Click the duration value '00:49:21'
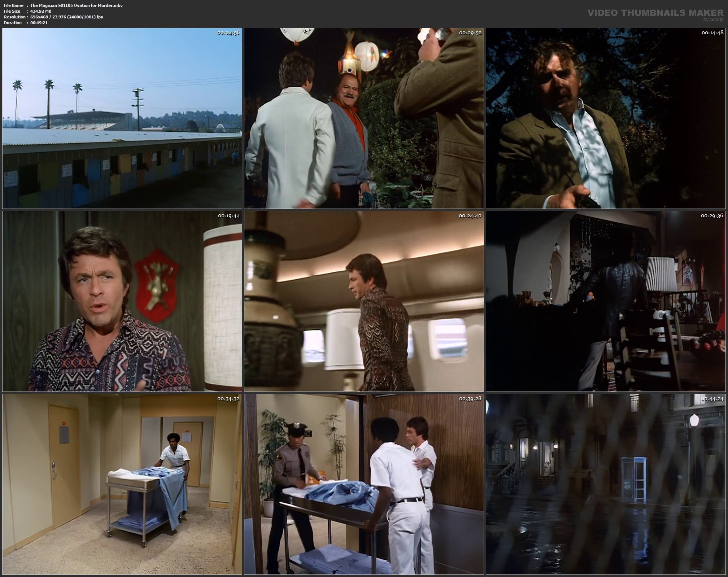728x577 pixels. [x=39, y=23]
